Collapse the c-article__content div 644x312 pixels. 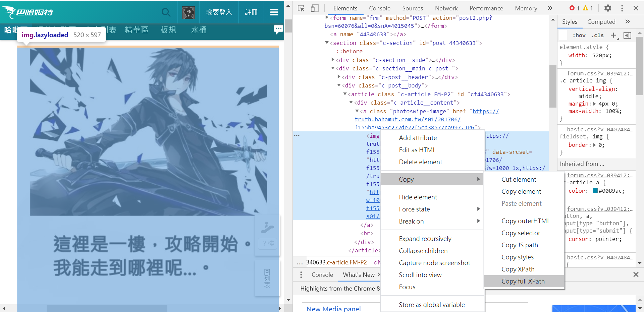351,102
